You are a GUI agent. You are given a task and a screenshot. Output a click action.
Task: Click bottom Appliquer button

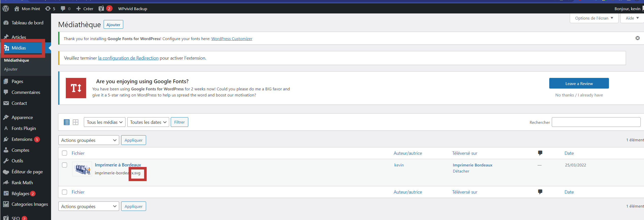(x=134, y=207)
